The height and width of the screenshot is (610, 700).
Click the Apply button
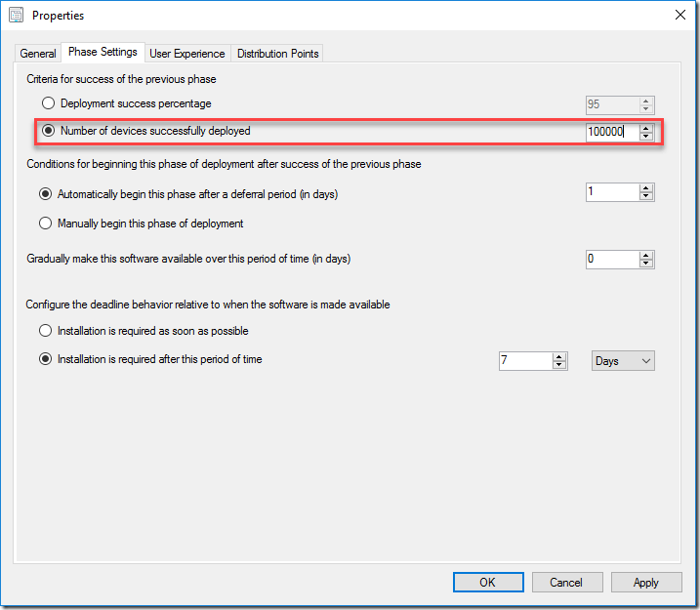coord(646,583)
